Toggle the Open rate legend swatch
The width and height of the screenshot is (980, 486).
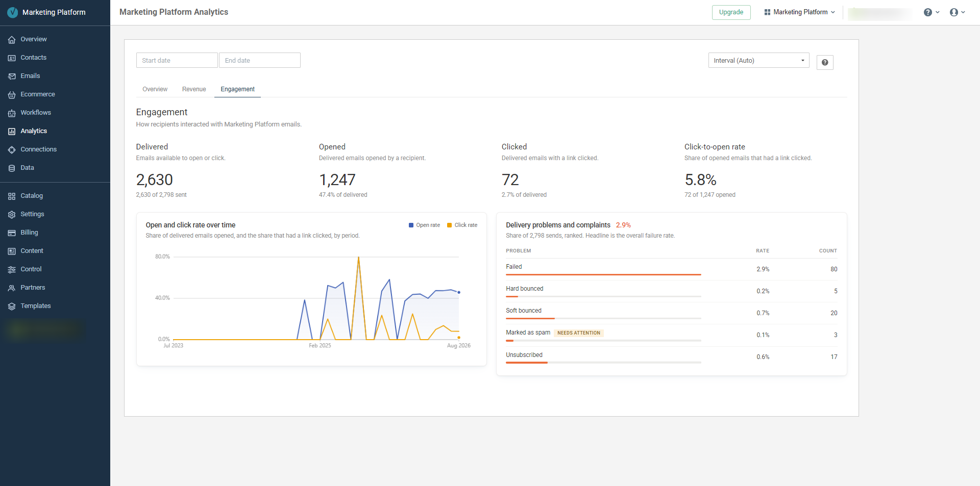[411, 225]
